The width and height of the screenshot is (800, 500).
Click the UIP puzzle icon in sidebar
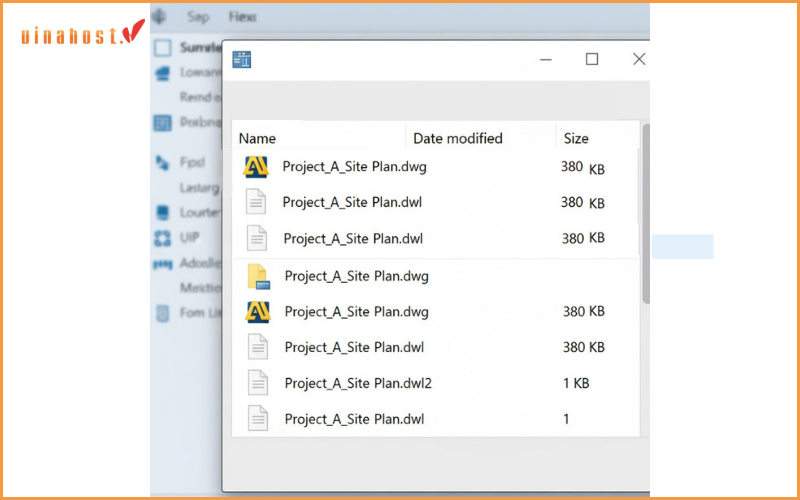click(x=162, y=238)
